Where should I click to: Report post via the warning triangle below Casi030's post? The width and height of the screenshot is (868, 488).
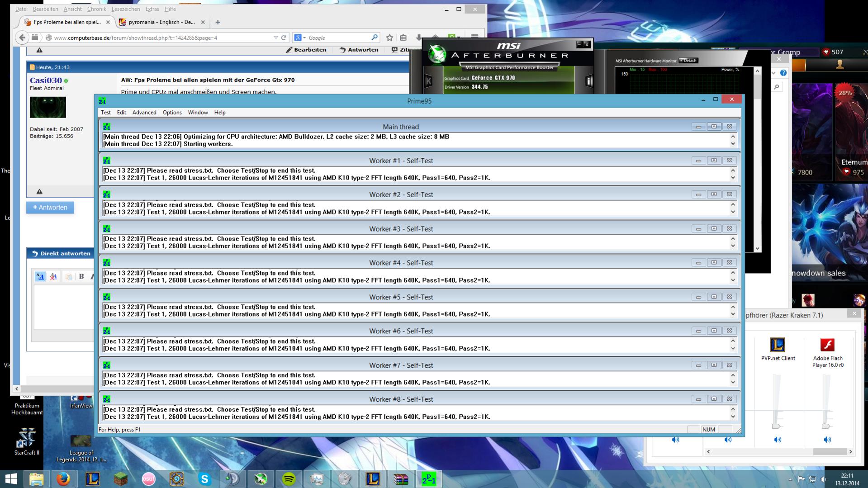(x=39, y=191)
